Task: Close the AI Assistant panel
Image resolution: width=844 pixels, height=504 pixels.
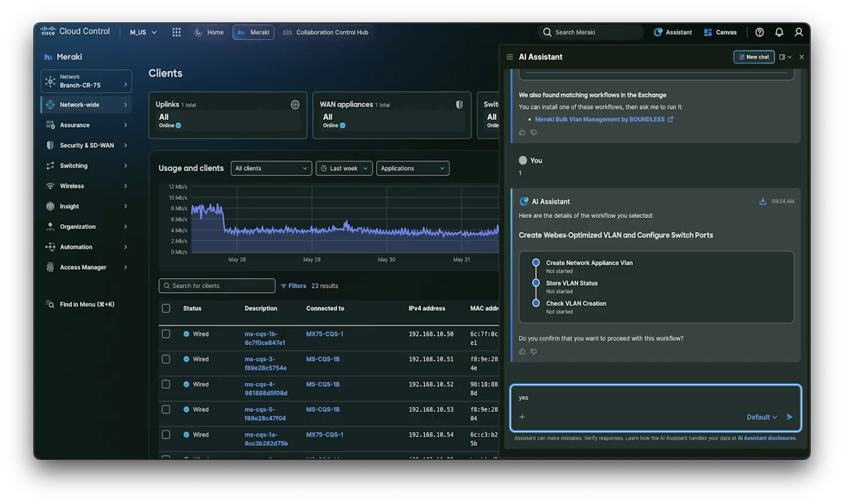Action: [x=802, y=57]
